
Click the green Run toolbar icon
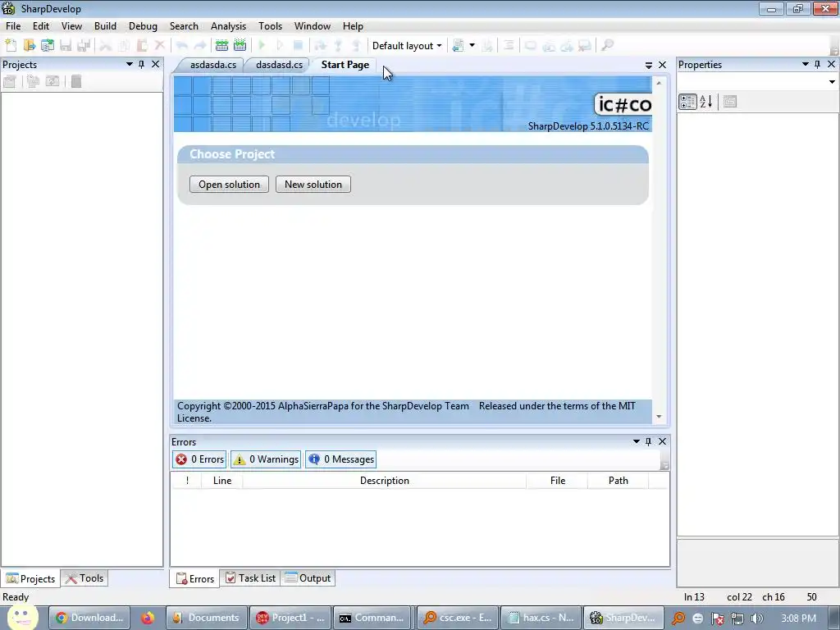pyautogui.click(x=262, y=46)
